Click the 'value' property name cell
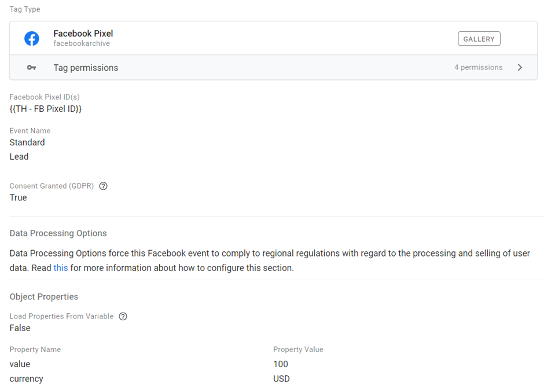 pyautogui.click(x=20, y=364)
